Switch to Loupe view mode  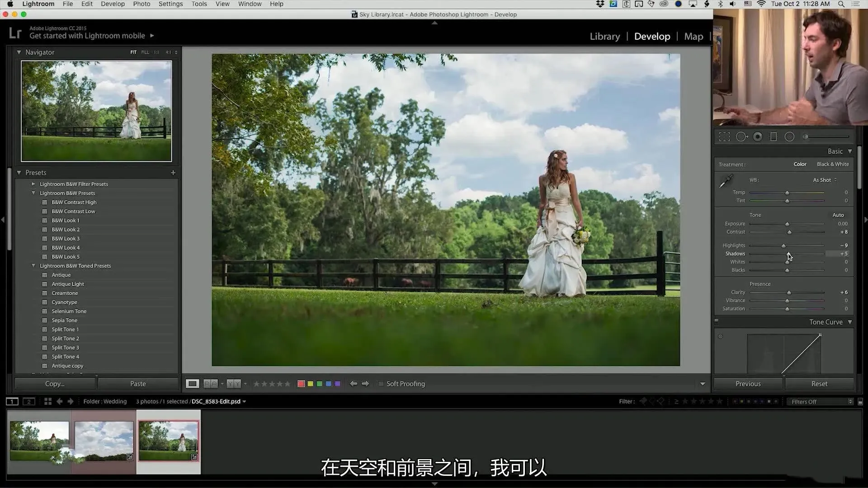192,384
